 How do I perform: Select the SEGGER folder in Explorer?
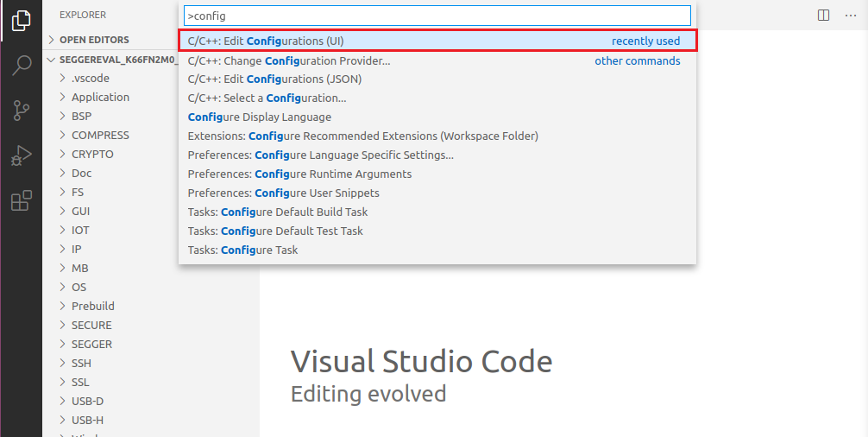(x=91, y=344)
